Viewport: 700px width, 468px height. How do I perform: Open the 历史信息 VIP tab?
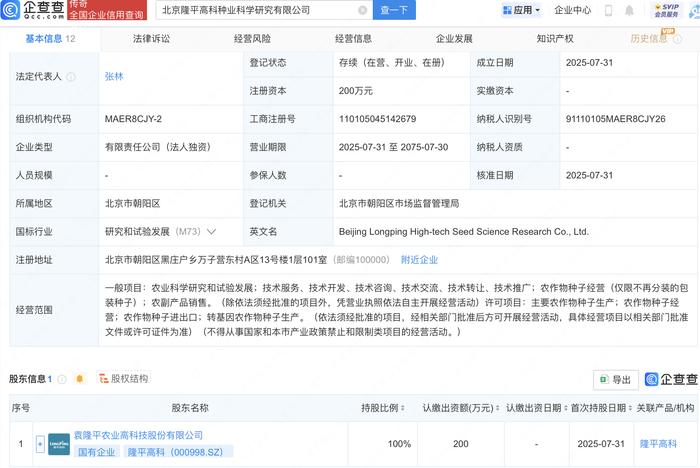point(649,39)
